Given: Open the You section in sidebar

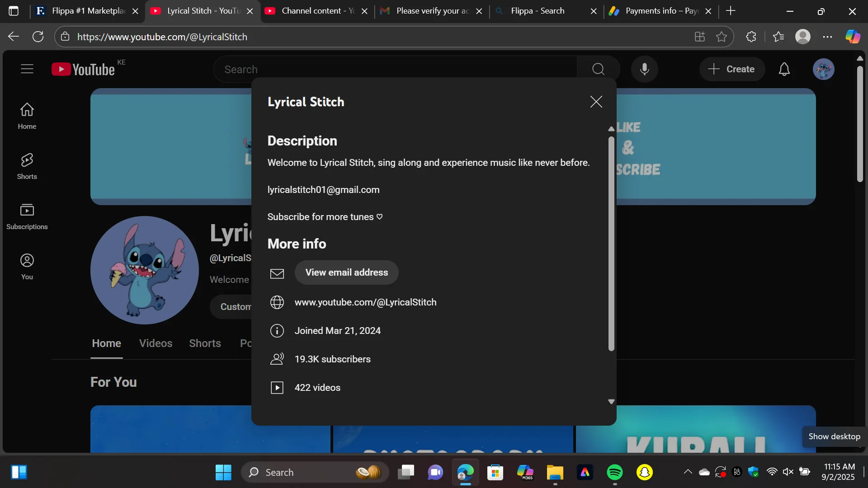Looking at the screenshot, I should [27, 266].
